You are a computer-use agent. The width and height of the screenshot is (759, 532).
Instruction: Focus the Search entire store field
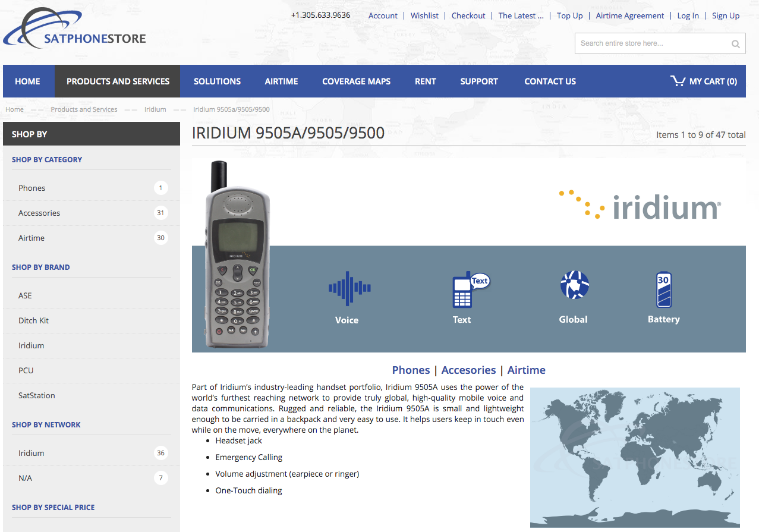(660, 43)
